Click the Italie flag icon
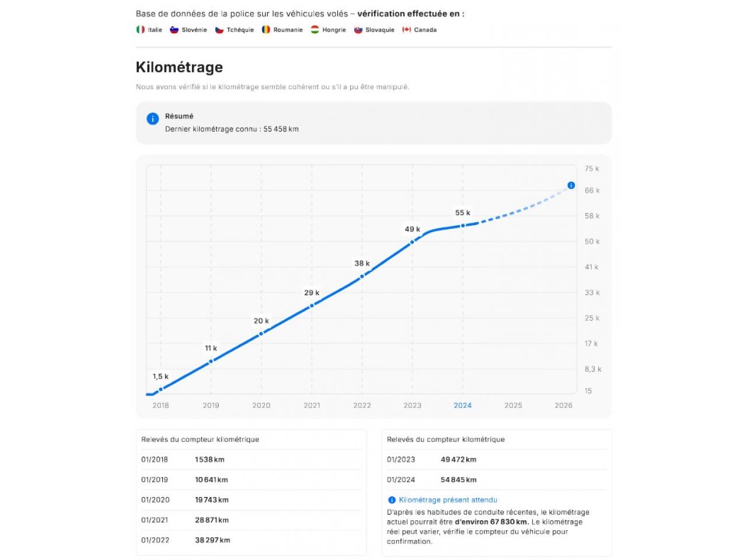Image resolution: width=747 pixels, height=560 pixels. (x=141, y=30)
